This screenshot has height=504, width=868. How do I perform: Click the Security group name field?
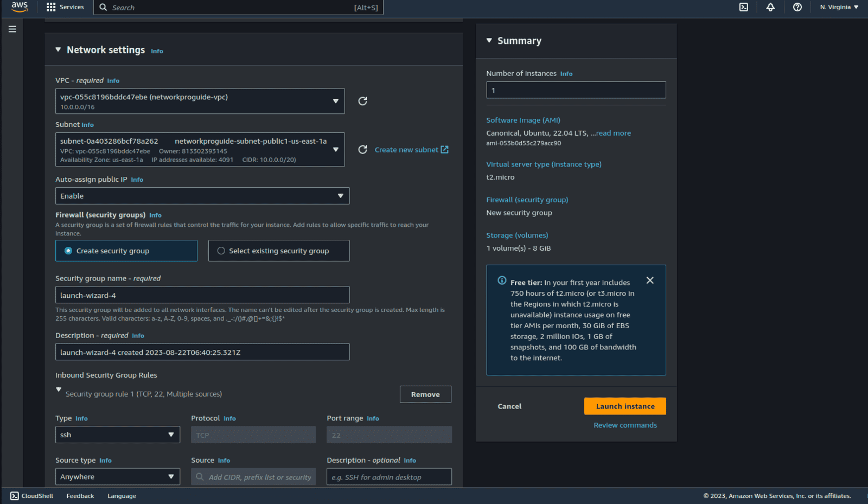pyautogui.click(x=202, y=295)
